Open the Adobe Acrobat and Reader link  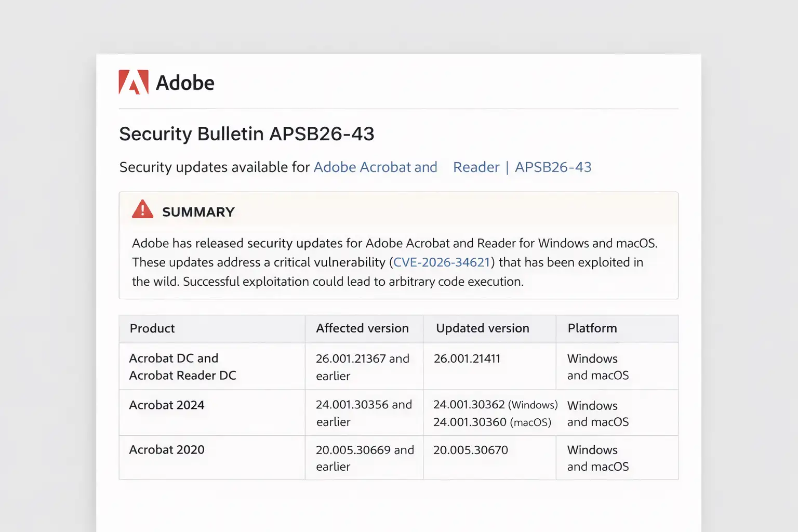click(x=375, y=167)
